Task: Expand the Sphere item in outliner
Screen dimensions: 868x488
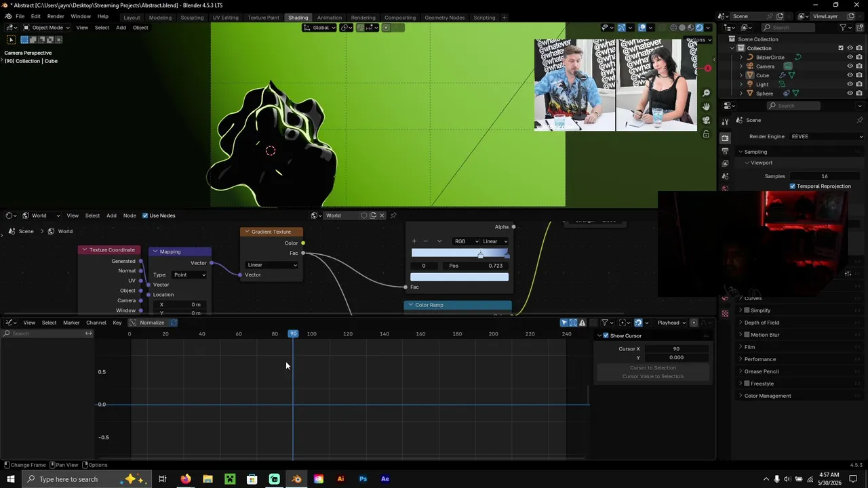Action: [x=741, y=94]
